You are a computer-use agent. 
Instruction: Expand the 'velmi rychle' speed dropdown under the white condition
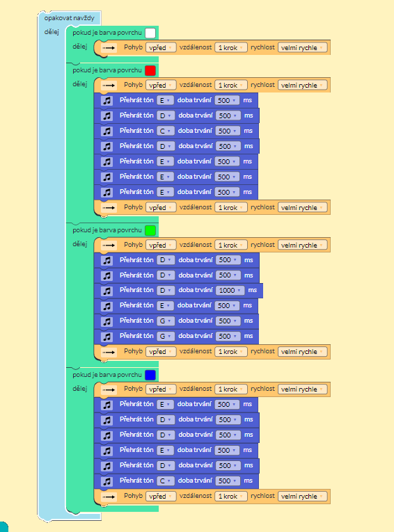(x=302, y=48)
